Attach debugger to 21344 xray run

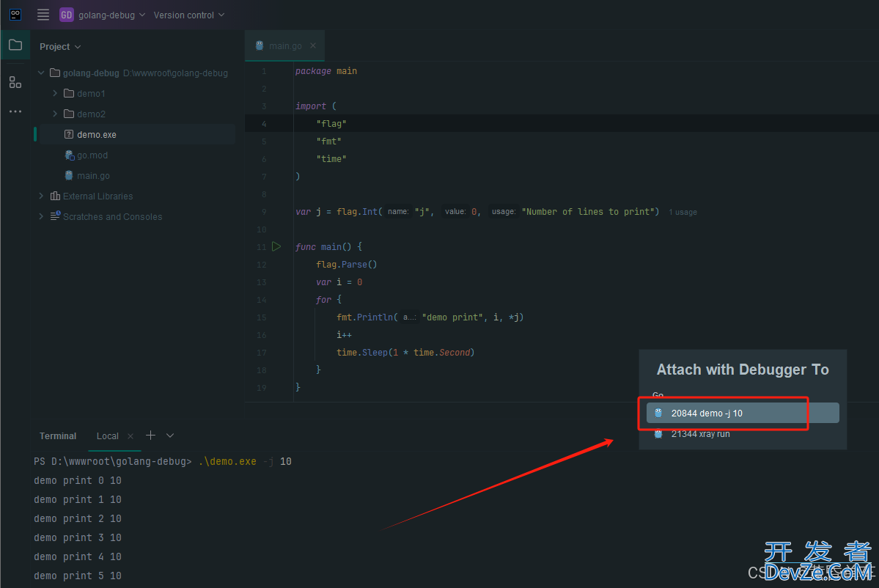742,434
